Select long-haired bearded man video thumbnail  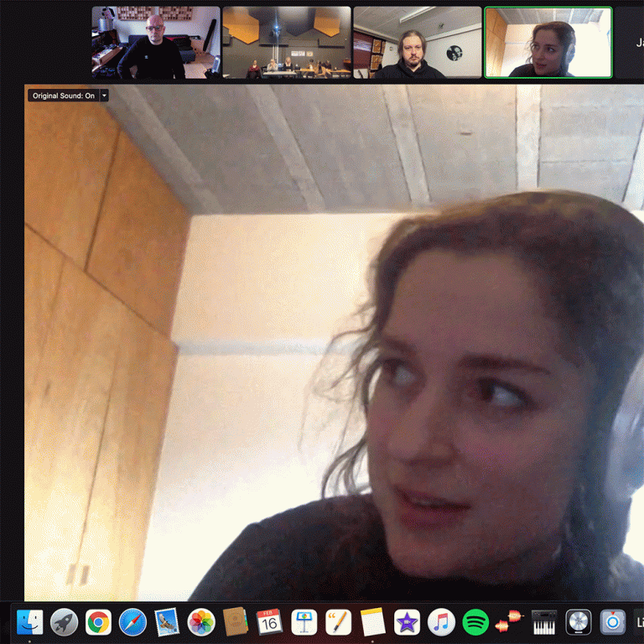(x=418, y=42)
